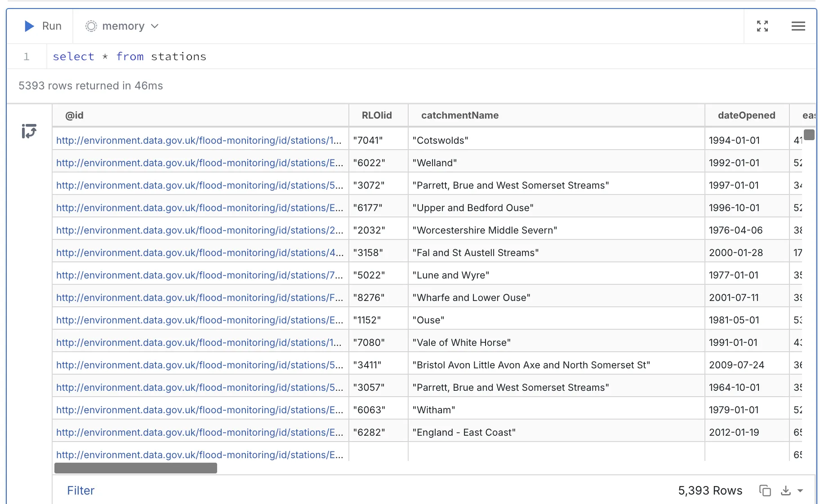Click the dateOpened column header
The width and height of the screenshot is (820, 504).
pos(746,115)
